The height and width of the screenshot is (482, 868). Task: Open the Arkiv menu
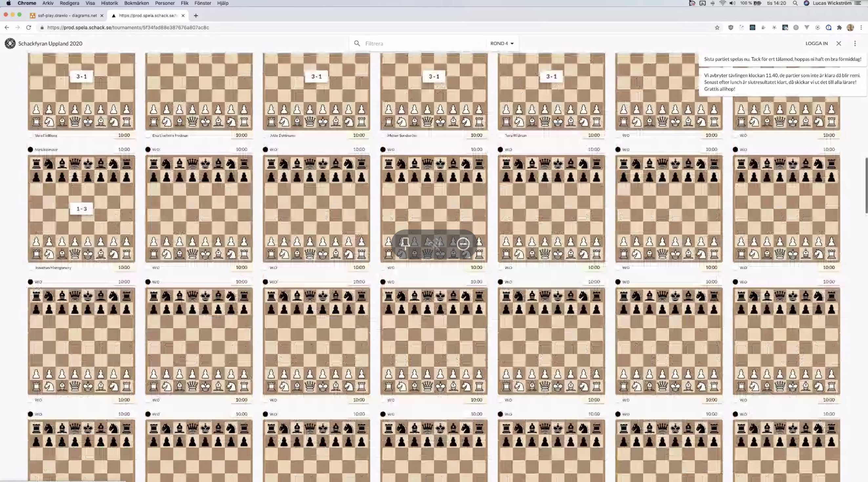(48, 3)
